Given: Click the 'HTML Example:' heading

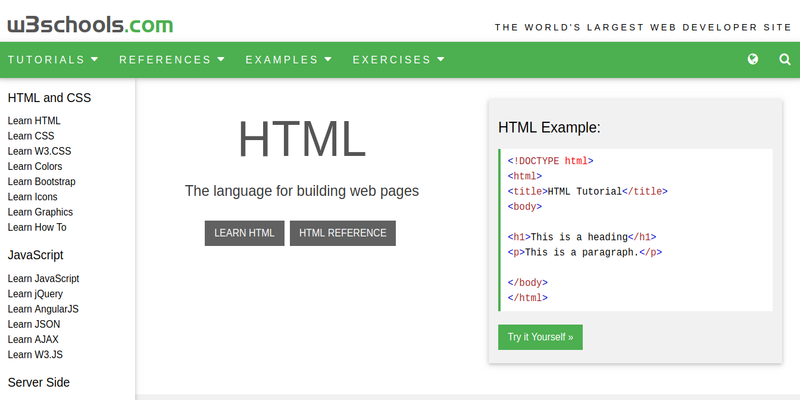Looking at the screenshot, I should point(549,128).
